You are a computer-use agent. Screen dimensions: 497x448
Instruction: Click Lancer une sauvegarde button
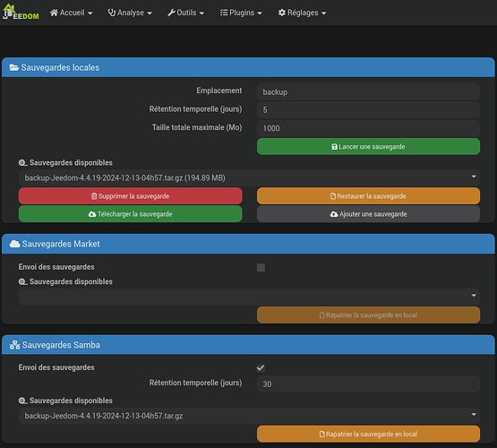point(368,146)
